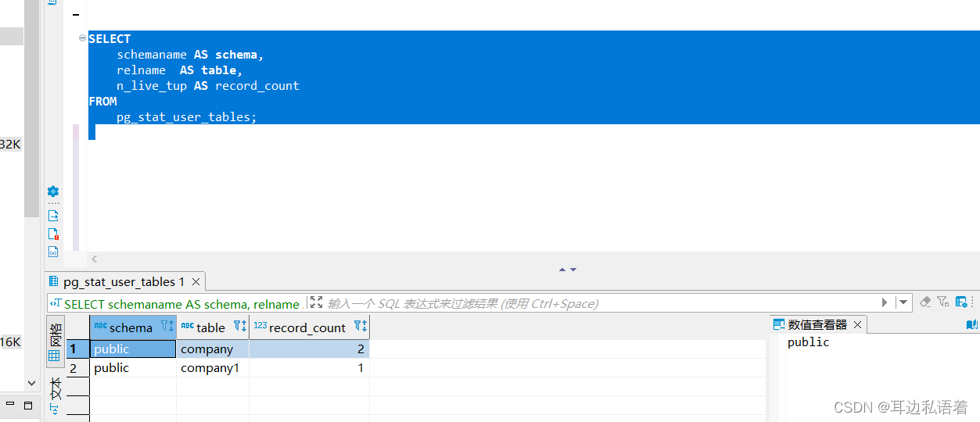Click the n_live_tup line in editor

coord(208,86)
